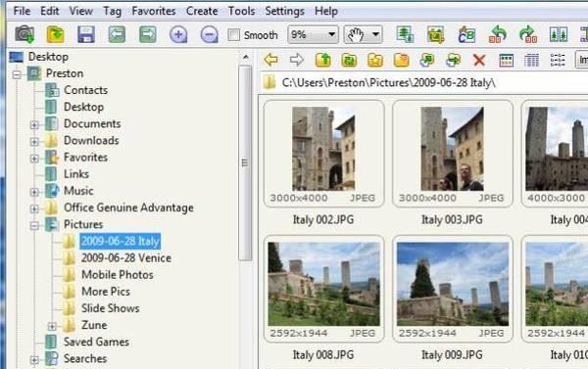
Task: Select the Italy 002.JPG thumbnail
Action: pyautogui.click(x=323, y=154)
